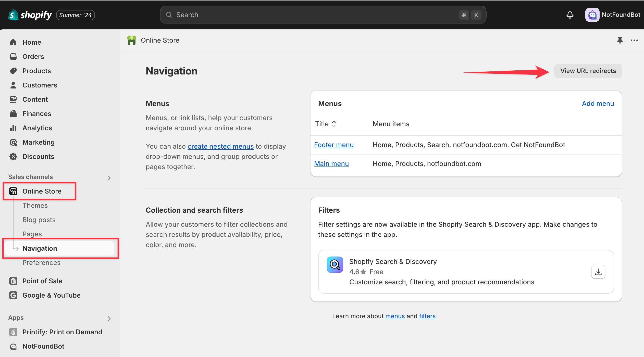Open notifications bell icon

coord(570,15)
